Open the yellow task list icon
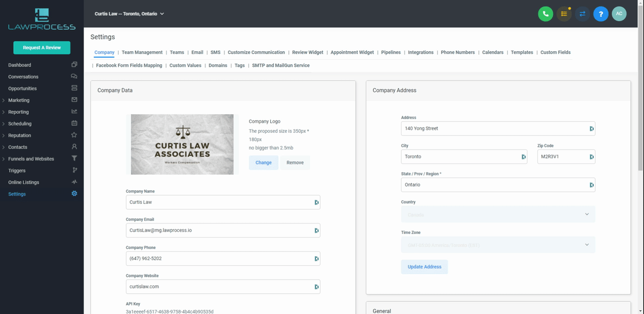 pyautogui.click(x=563, y=14)
